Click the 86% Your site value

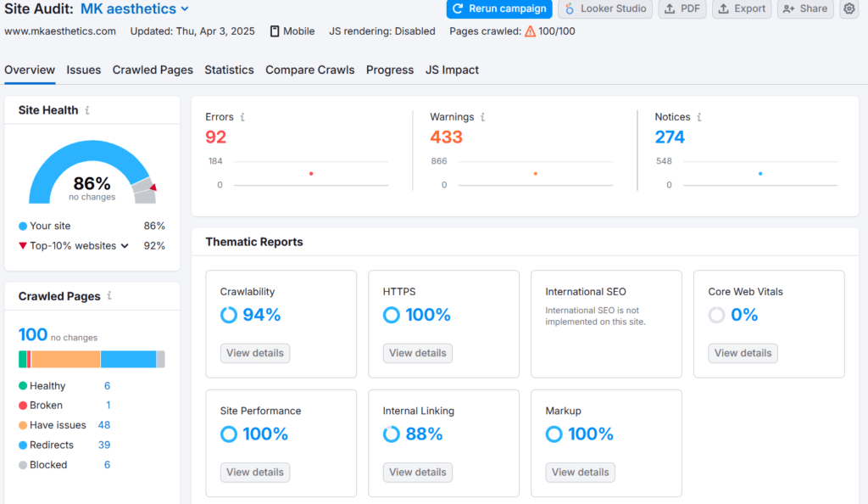(154, 226)
